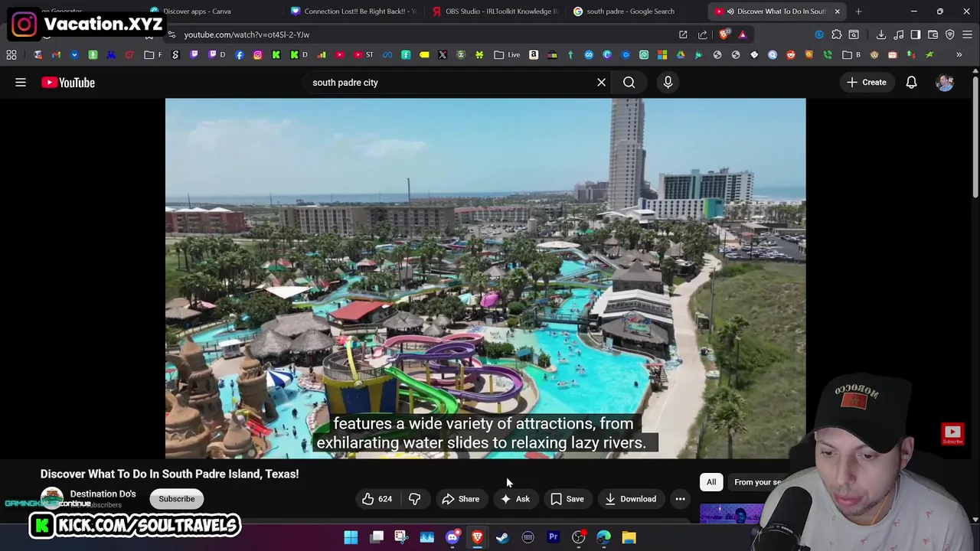
Task: Open Discord from the taskbar
Action: [452, 537]
